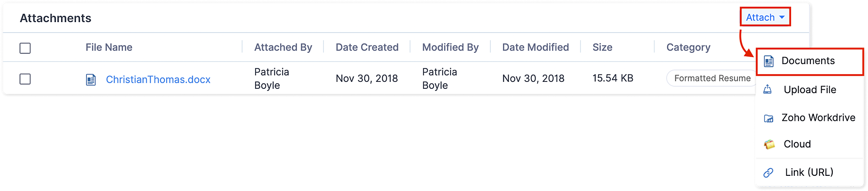
Task: Click the Date Created column header
Action: [367, 47]
